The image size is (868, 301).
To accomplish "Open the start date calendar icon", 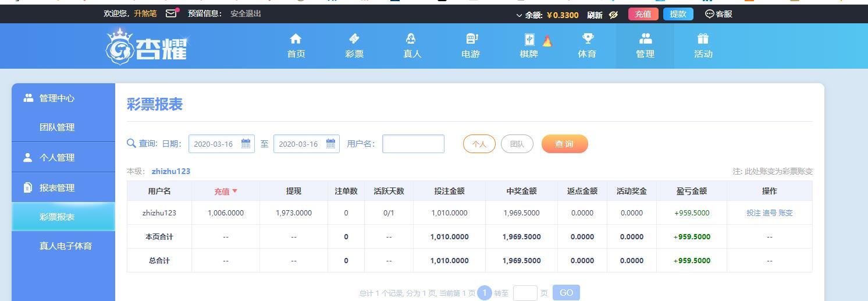I will point(246,144).
